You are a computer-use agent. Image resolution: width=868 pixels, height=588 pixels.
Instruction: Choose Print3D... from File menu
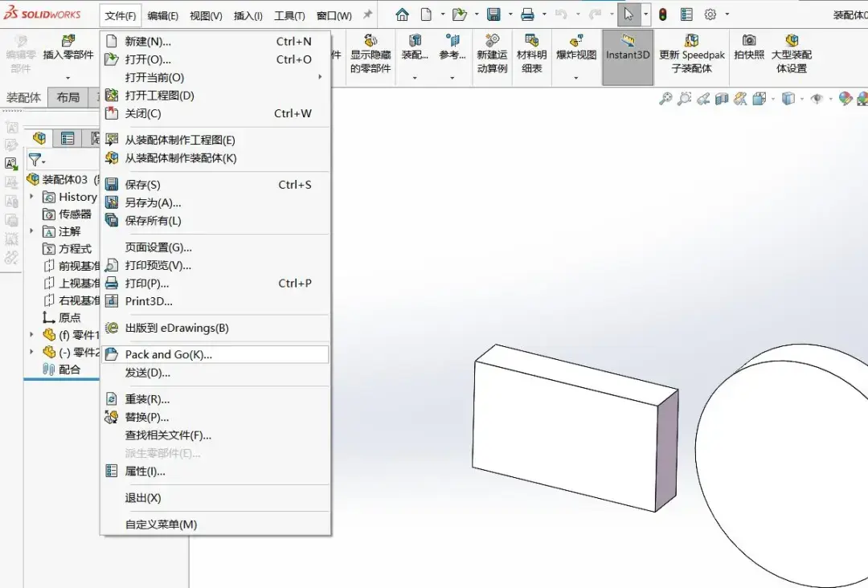tap(216, 301)
